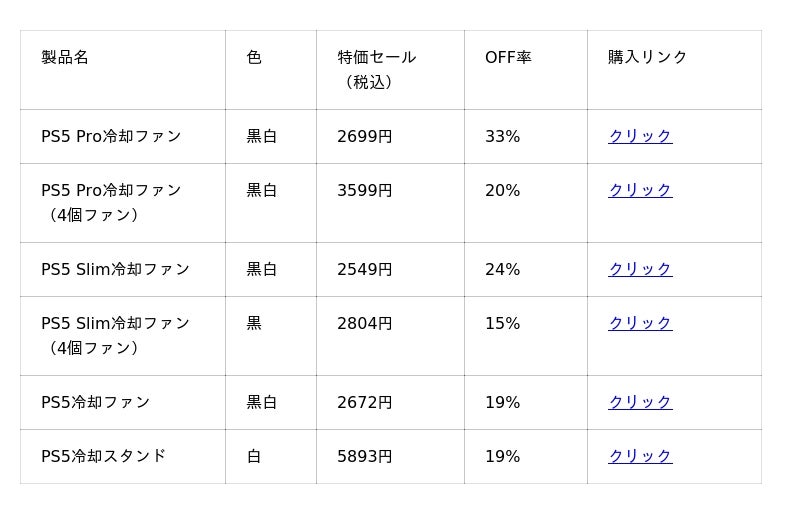Click the 白 color cell for PS5冷却スタンド
Screen dimensions: 800x514
254,456
